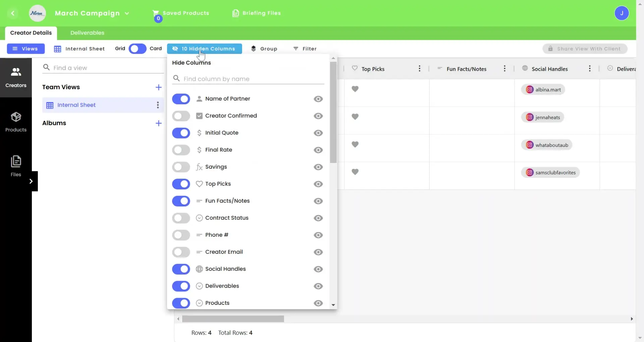Enable the Final Rate column
Viewport: 644px width, 342px height.
tap(181, 150)
